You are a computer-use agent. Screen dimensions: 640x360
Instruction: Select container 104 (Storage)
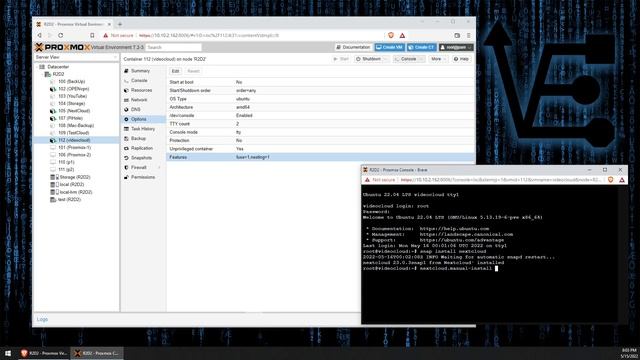[71, 104]
